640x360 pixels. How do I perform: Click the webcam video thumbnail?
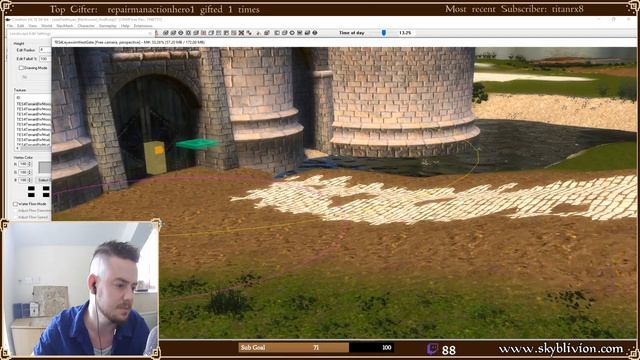click(x=81, y=289)
